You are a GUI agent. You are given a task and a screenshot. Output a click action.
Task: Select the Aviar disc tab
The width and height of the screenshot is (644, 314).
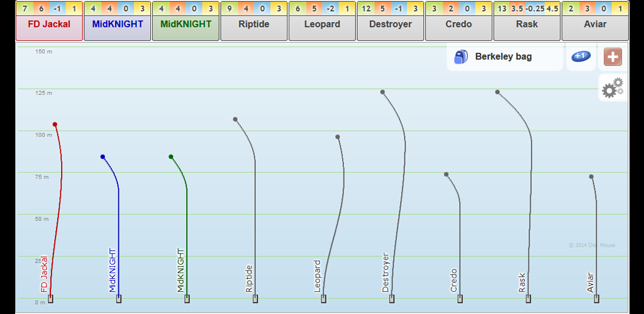click(x=595, y=28)
